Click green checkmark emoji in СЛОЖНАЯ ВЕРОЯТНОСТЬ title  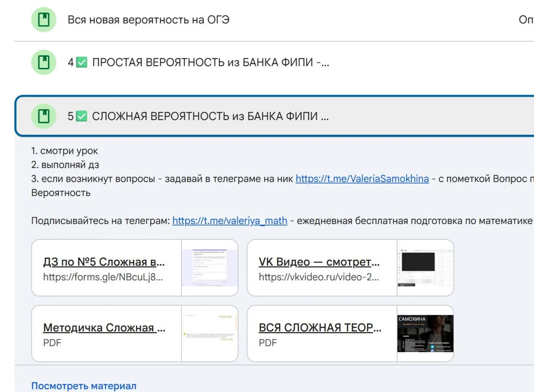(82, 116)
